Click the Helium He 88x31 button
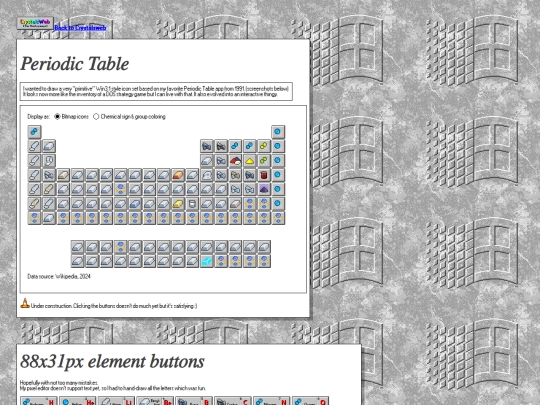540x405 pixels. coord(77,401)
